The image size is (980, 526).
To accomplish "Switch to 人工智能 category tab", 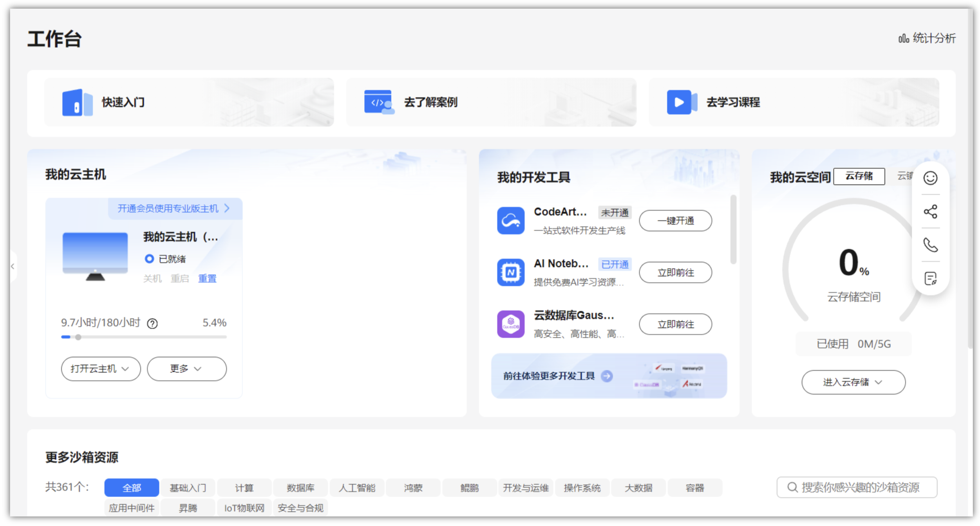I will (357, 488).
